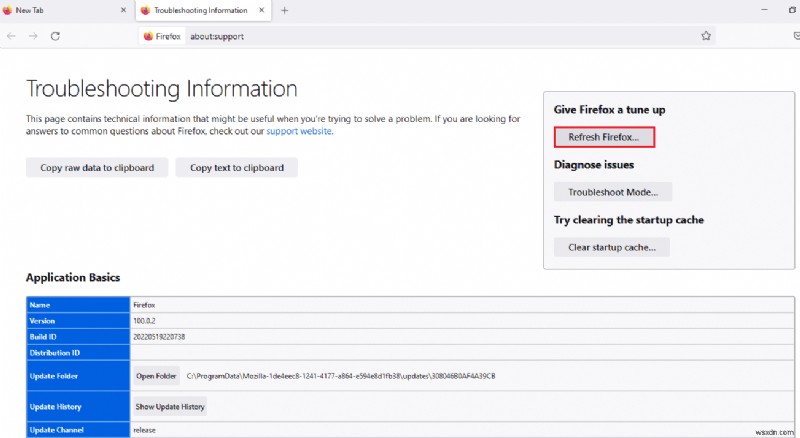800x438 pixels.
Task: Open the support website link
Action: [299, 131]
